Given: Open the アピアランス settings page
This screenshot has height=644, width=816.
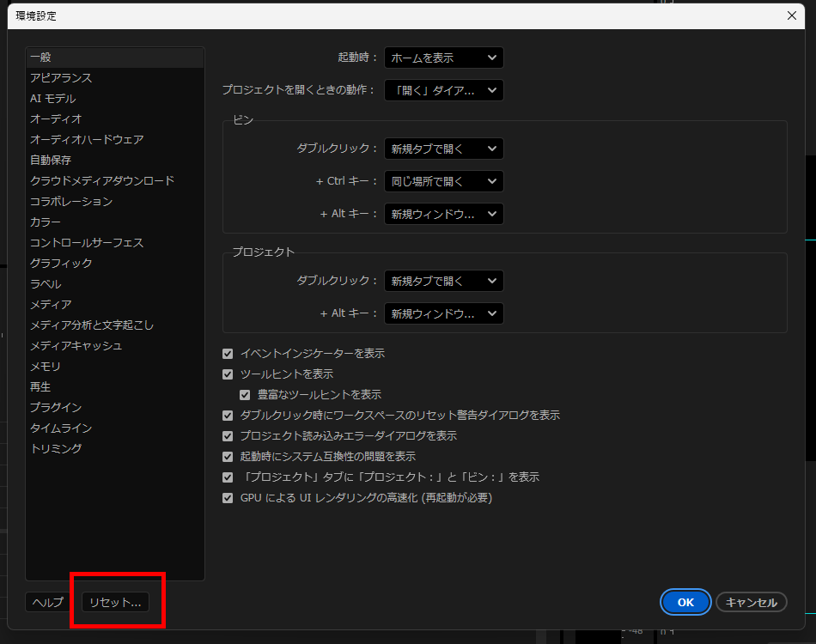Looking at the screenshot, I should (x=57, y=77).
